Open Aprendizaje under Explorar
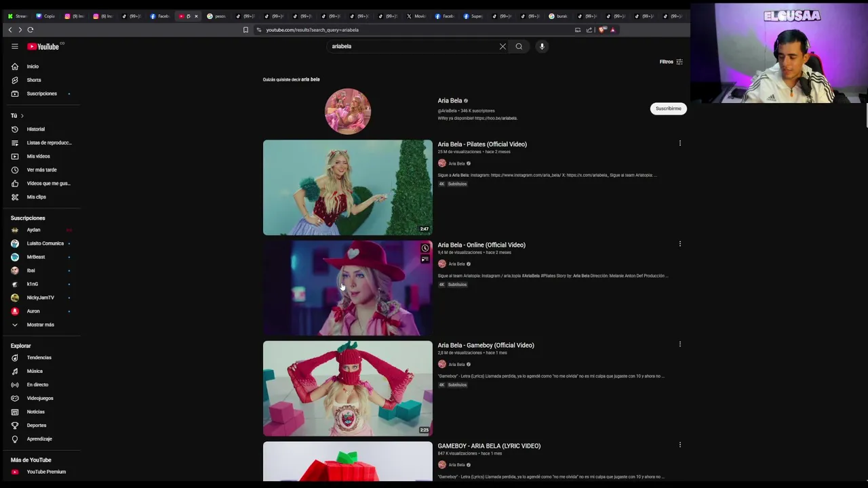The image size is (868, 488). [x=41, y=439]
